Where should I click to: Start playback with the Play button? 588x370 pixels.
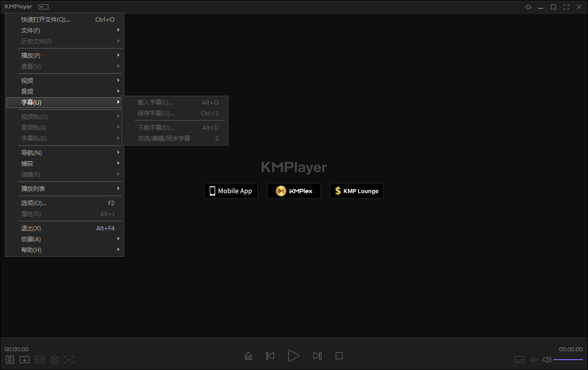click(x=293, y=355)
